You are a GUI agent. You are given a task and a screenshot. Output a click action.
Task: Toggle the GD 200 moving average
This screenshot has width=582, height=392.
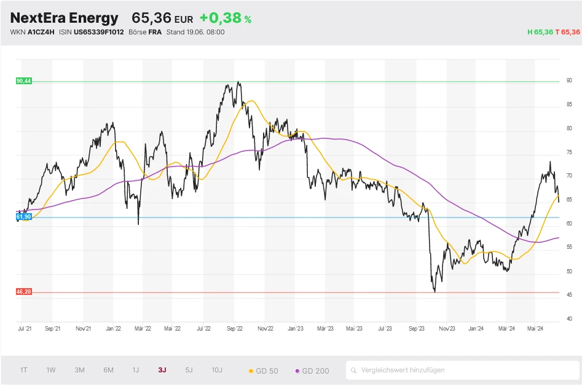pos(315,370)
